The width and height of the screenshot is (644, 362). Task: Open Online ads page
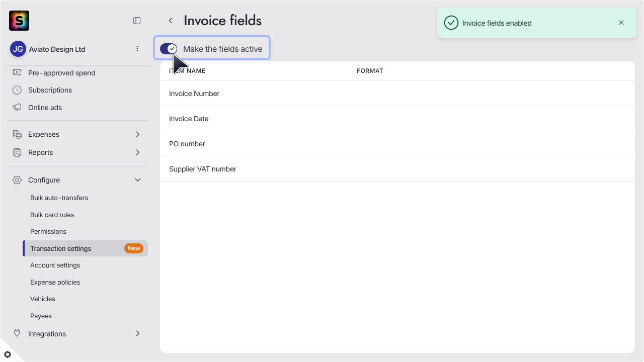click(45, 108)
